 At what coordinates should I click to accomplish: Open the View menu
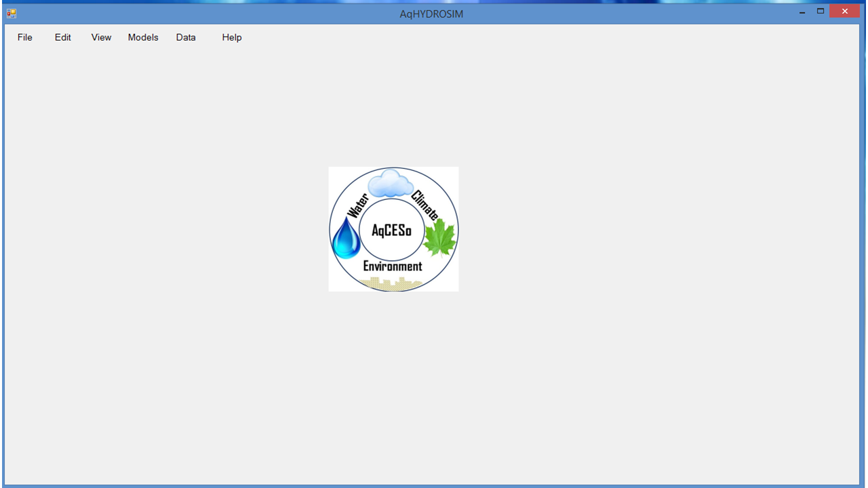(x=101, y=37)
